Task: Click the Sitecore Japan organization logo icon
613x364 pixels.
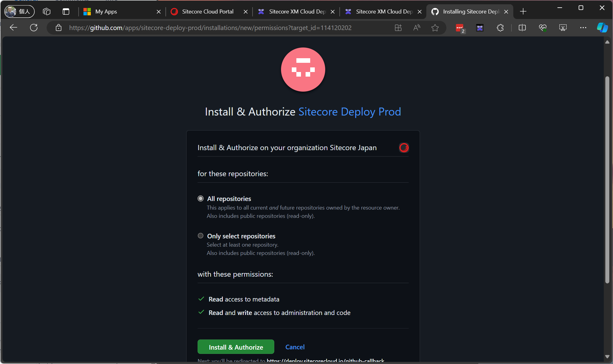Action: [x=403, y=148]
